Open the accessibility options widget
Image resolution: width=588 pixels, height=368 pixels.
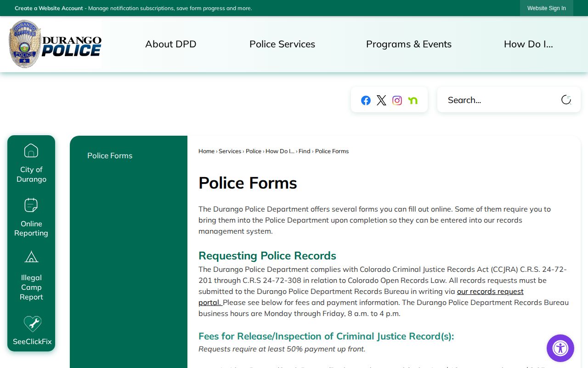tap(560, 348)
